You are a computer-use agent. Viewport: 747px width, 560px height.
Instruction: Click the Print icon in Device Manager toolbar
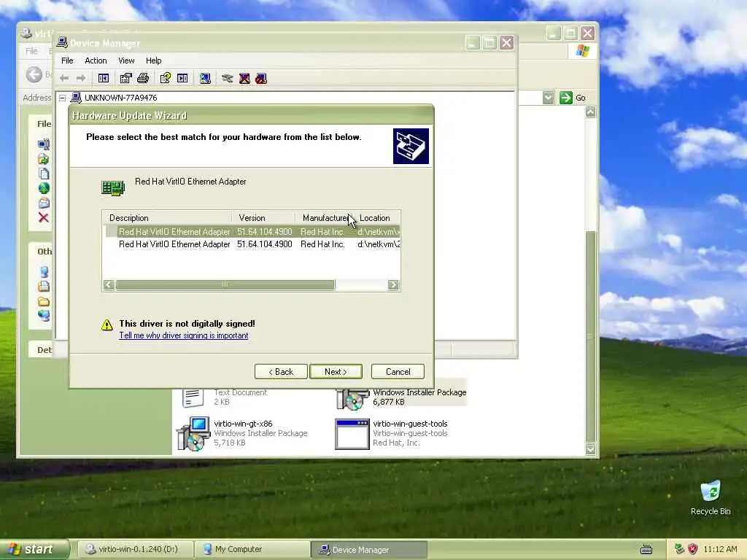coord(143,78)
